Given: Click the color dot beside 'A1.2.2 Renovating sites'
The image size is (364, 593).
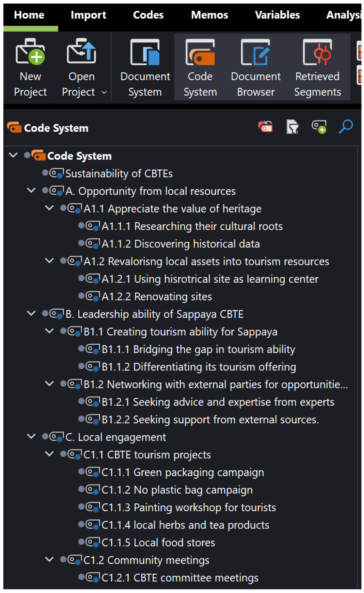Looking at the screenshot, I should point(81,296).
